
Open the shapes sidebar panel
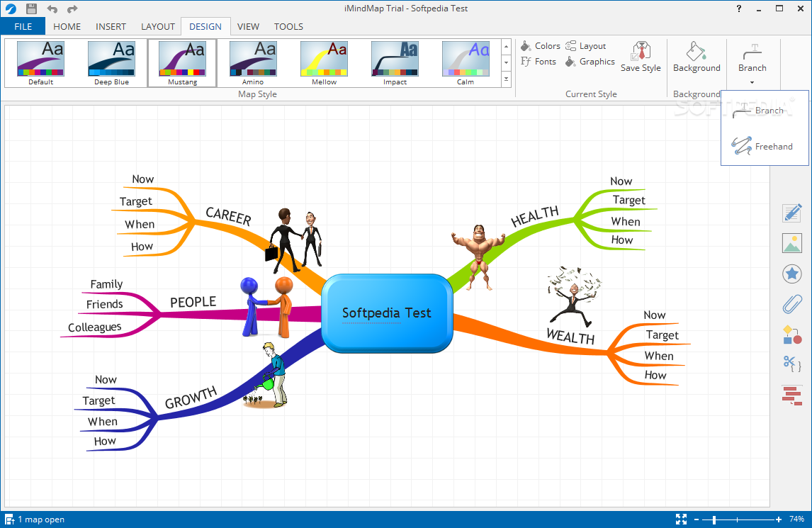coord(791,335)
